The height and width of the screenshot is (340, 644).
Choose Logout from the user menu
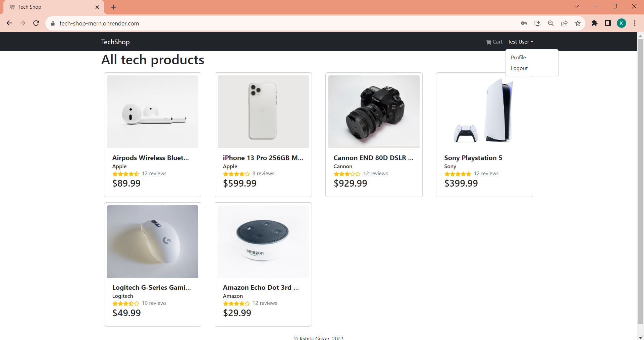[519, 68]
